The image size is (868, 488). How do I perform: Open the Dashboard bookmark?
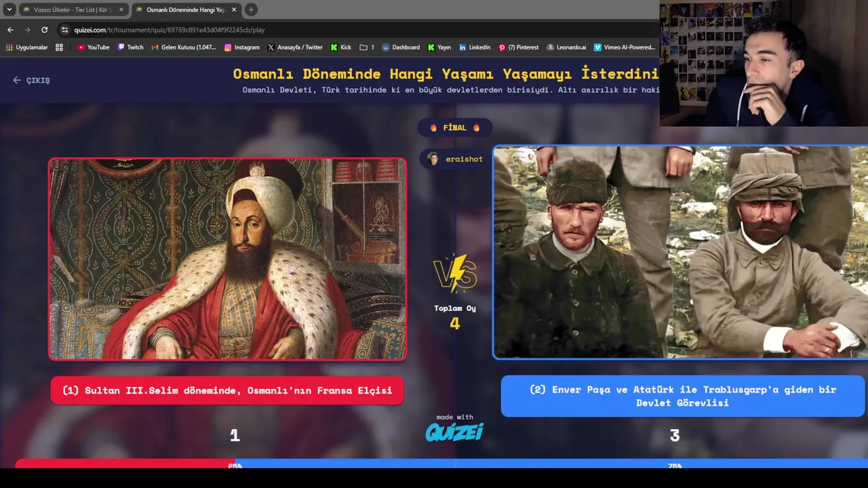(x=401, y=47)
